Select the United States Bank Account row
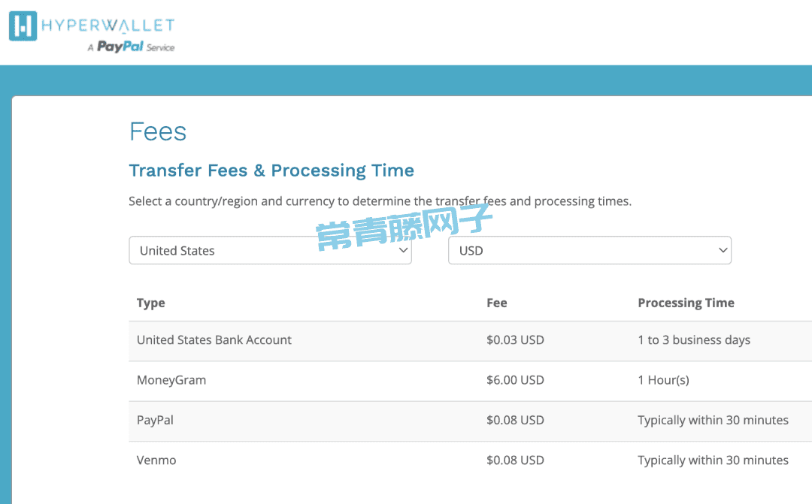The image size is (812, 504). point(470,341)
